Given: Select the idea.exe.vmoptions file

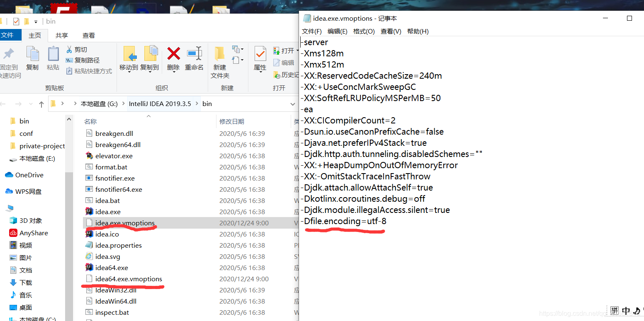Looking at the screenshot, I should [x=125, y=223].
